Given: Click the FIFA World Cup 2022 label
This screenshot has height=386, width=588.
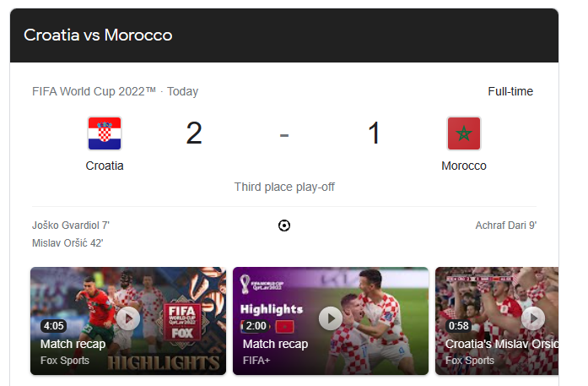Looking at the screenshot, I should (94, 91).
